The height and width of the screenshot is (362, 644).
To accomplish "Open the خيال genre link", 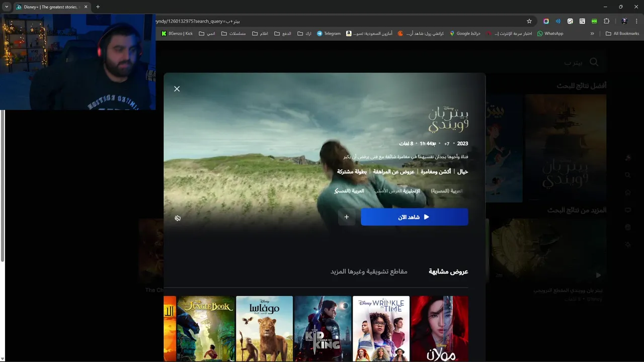I will coord(462,172).
